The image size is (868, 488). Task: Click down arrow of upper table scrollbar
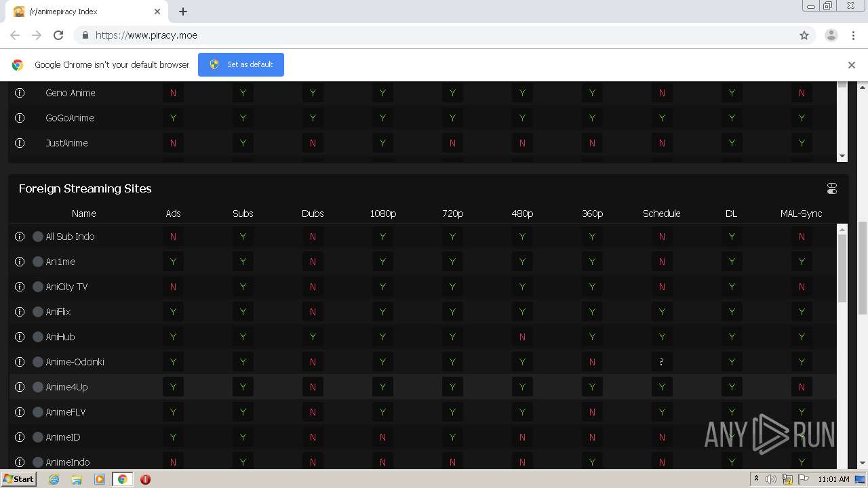click(x=842, y=157)
